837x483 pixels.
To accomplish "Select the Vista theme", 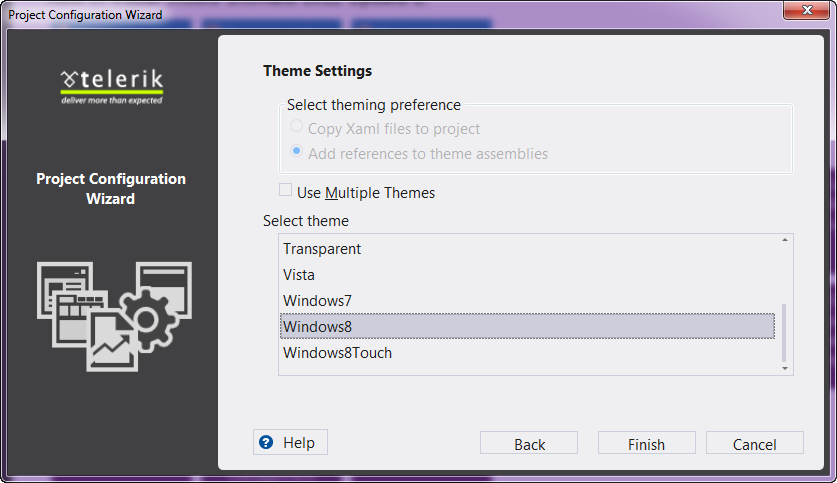I will 300,275.
